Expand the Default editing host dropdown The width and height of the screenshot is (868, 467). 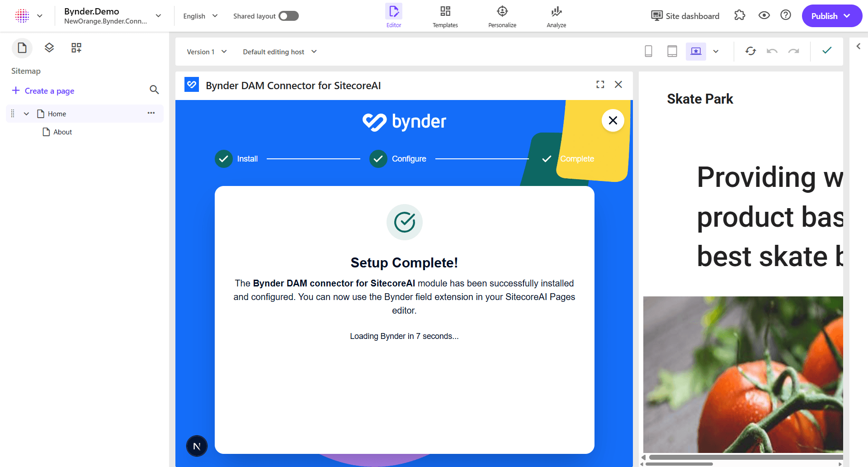[280, 52]
